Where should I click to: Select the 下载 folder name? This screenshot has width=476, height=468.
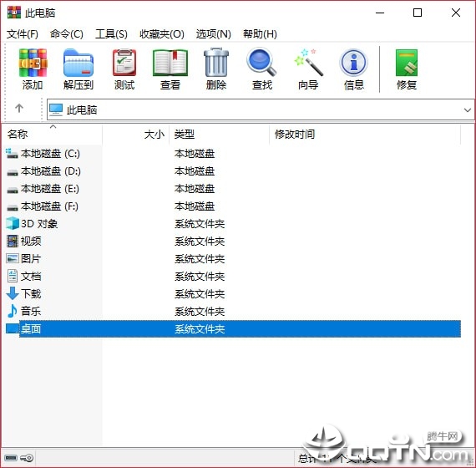(31, 294)
